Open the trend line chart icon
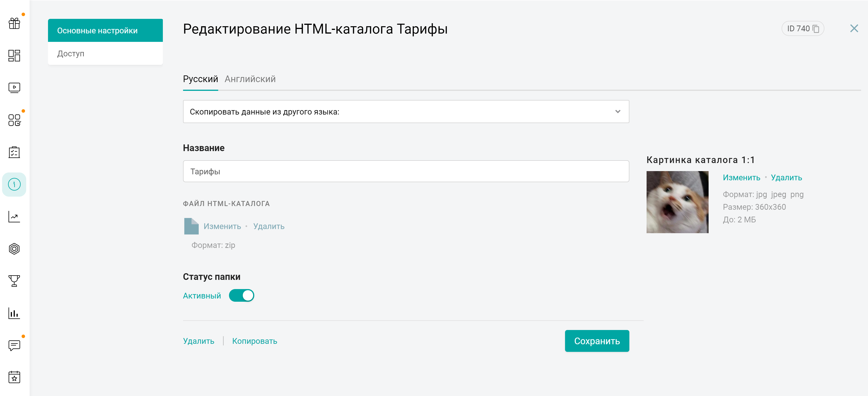Image resolution: width=868 pixels, height=396 pixels. click(14, 217)
